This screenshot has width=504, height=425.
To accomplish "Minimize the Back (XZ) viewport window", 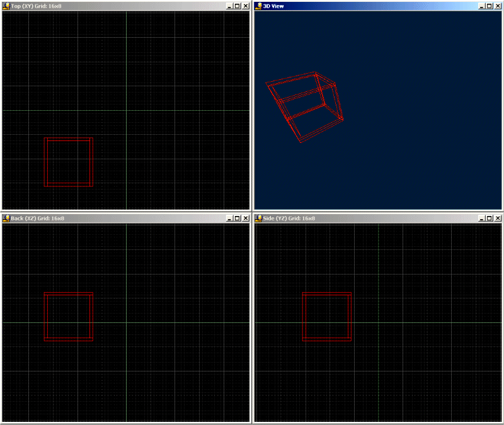I will [229, 218].
